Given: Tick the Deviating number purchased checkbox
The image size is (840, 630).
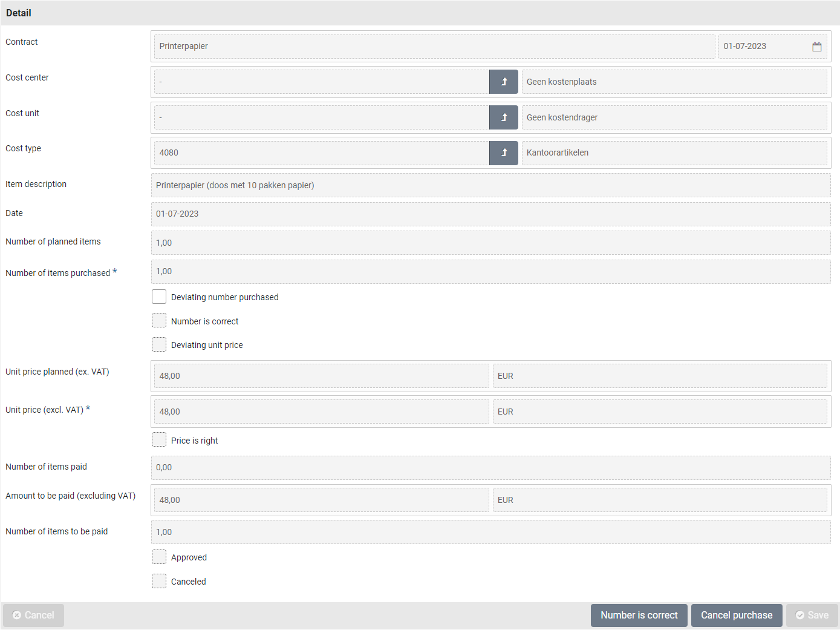Looking at the screenshot, I should pos(159,297).
